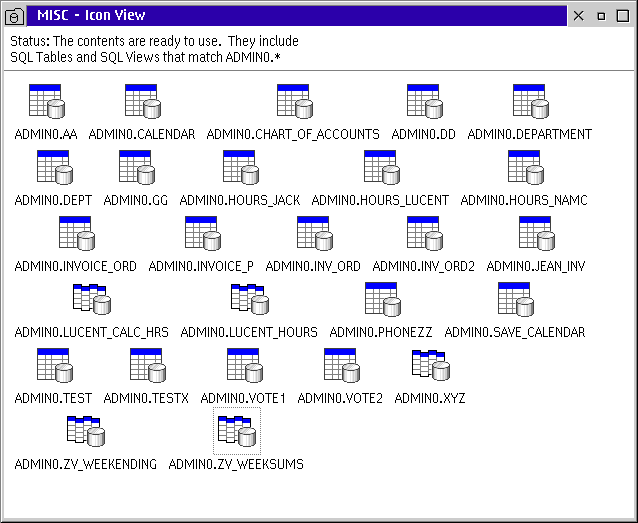The height and width of the screenshot is (523, 638).
Task: Select the ADMIN0.LUCENT_CALC_HRS view icon
Action: point(92,299)
